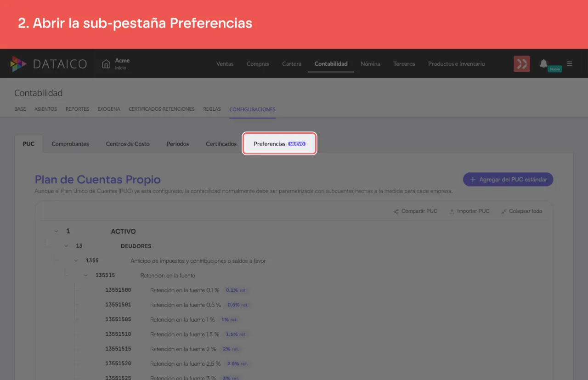The image size is (588, 380).
Task: Click the red double-arrow icon
Action: tap(522, 64)
